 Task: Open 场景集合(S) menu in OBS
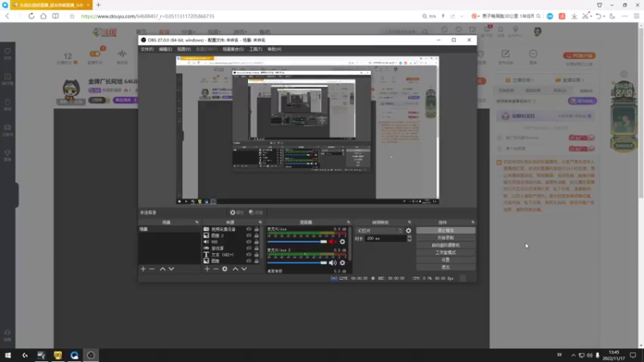click(233, 49)
